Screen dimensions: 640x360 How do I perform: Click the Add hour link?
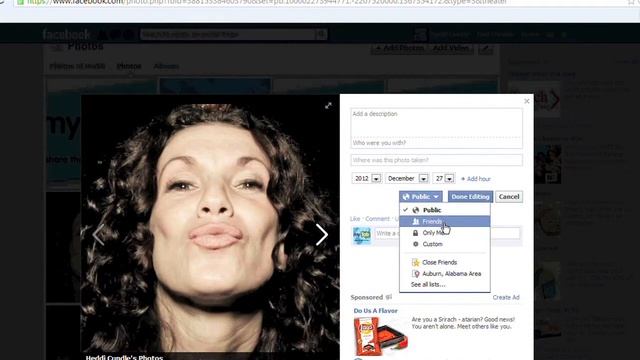[476, 179]
